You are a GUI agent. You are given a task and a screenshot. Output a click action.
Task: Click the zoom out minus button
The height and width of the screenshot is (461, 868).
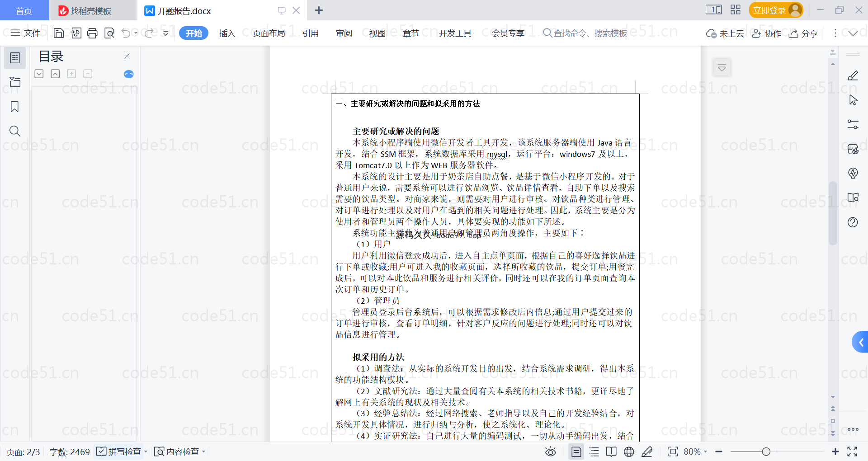[x=719, y=452]
